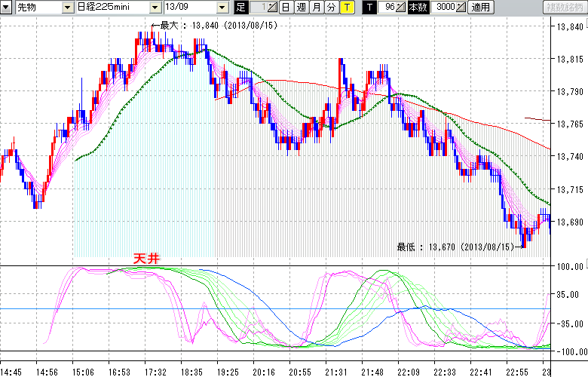Screen dimensions: 588x377
Task: Select the 分 minute timeframe button
Action: (x=331, y=8)
